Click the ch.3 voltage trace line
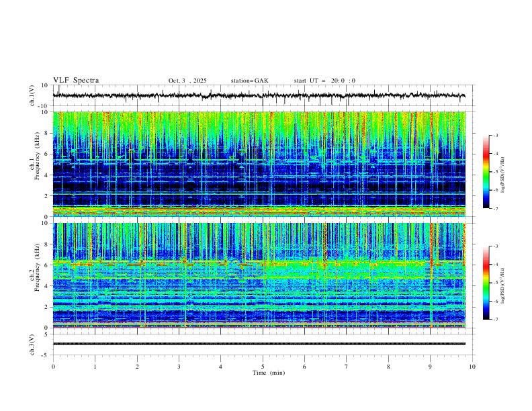The width and height of the screenshot is (532, 411). [x=259, y=344]
